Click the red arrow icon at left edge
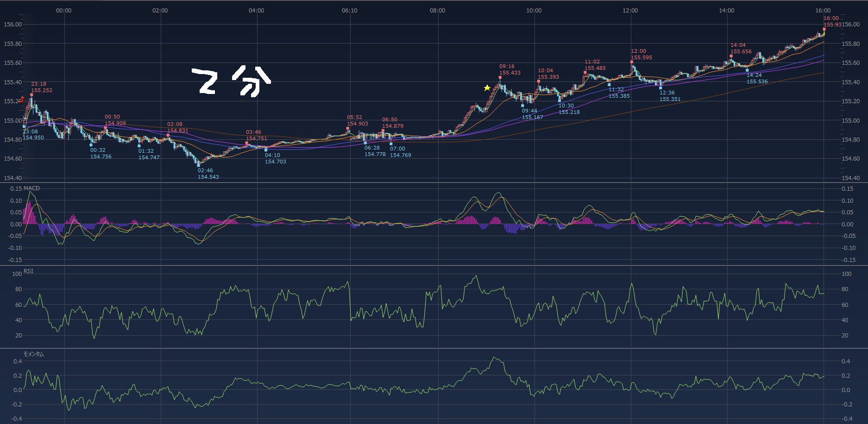868x424 pixels. [21, 100]
